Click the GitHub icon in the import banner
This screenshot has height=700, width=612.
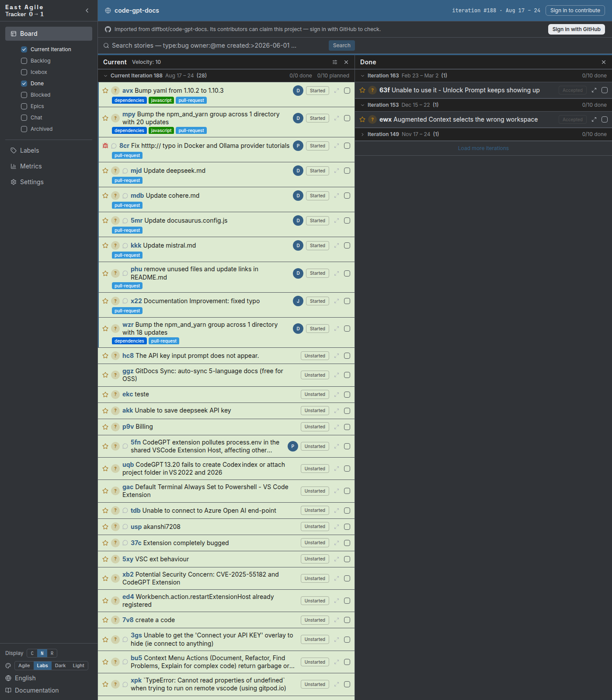(108, 29)
